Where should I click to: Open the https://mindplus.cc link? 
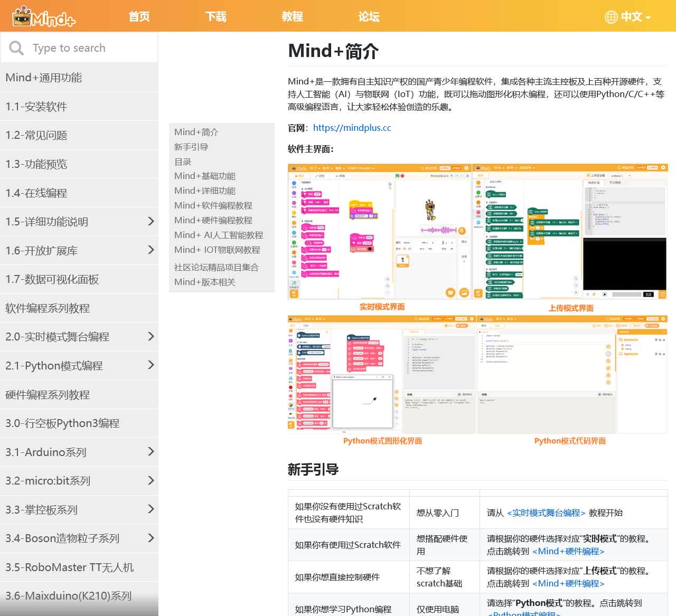coord(352,128)
